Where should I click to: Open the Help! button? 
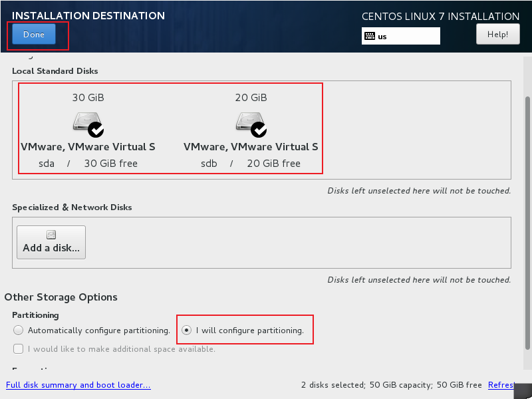click(x=497, y=34)
